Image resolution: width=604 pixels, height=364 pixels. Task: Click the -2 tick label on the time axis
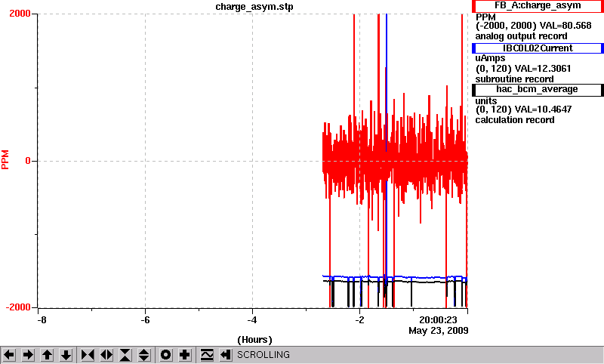[x=359, y=320]
